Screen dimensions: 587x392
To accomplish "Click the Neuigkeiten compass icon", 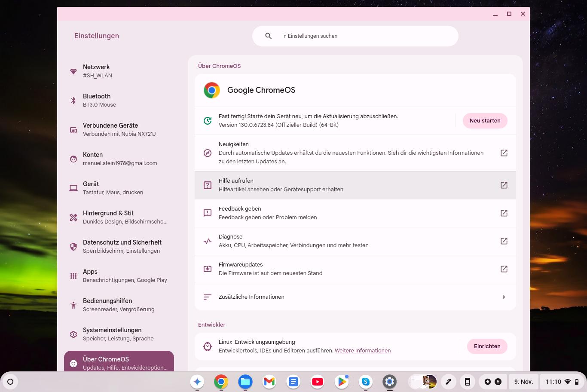I will pos(208,153).
